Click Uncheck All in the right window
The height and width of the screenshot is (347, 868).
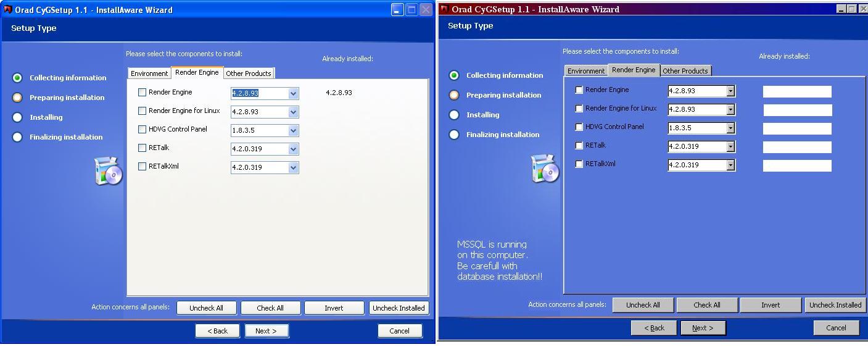[x=643, y=305]
